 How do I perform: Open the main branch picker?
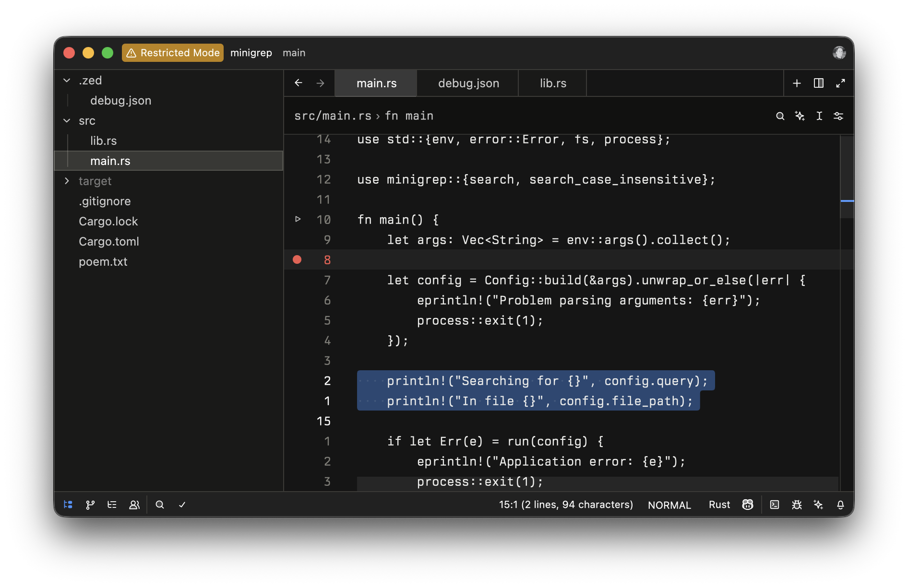(294, 53)
